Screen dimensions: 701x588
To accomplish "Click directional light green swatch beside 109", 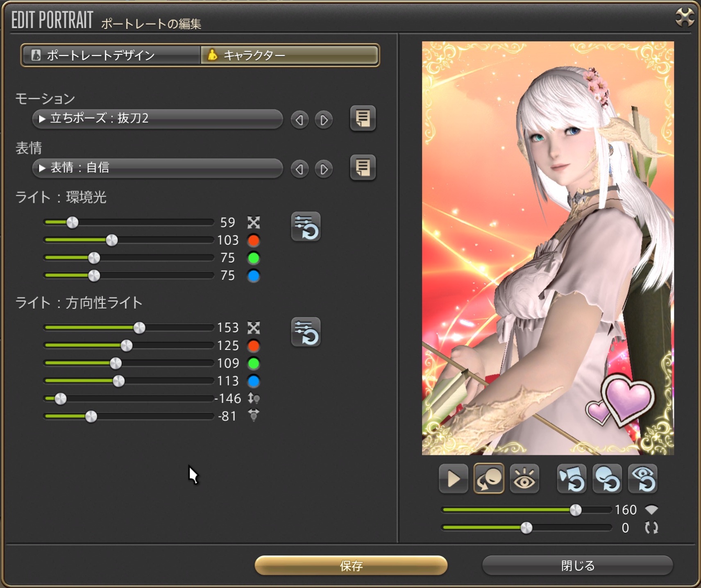I will 254,363.
